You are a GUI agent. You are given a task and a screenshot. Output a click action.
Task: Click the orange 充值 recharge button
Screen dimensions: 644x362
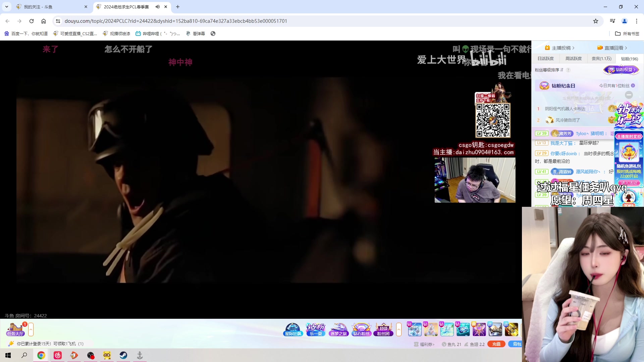point(496,344)
